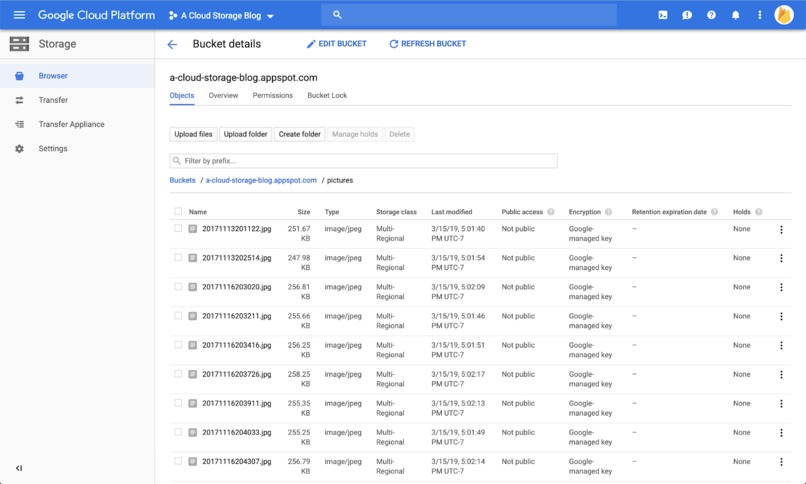The width and height of the screenshot is (806, 484).
Task: Go back with the arrow beside Bucket details
Action: point(172,44)
